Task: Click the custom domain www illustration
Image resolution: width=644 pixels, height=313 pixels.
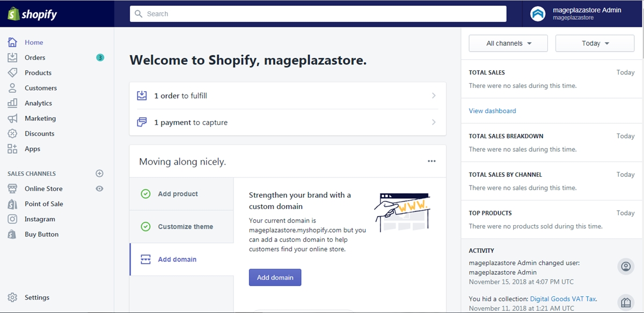Action: tap(402, 213)
